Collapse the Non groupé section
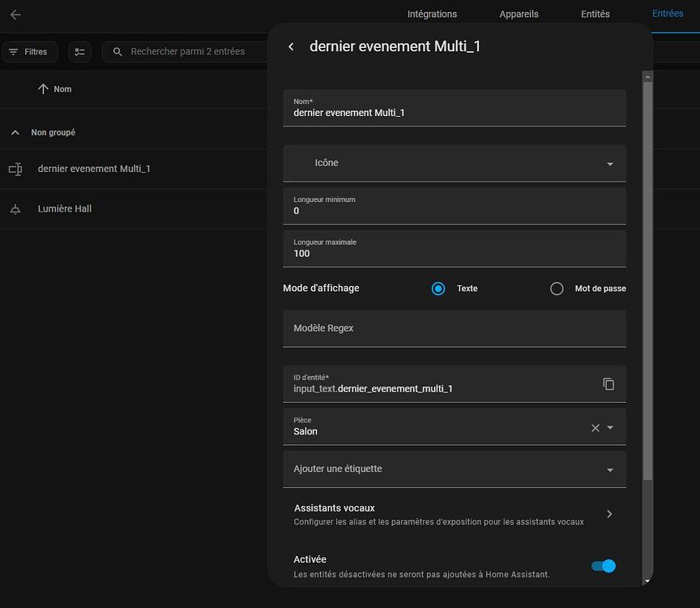This screenshot has width=700, height=608. click(x=15, y=132)
